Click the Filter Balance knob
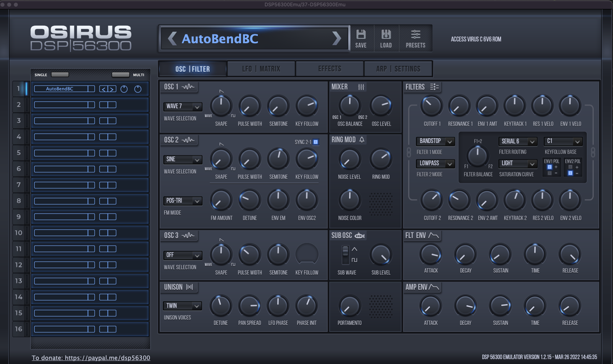 tap(477, 155)
